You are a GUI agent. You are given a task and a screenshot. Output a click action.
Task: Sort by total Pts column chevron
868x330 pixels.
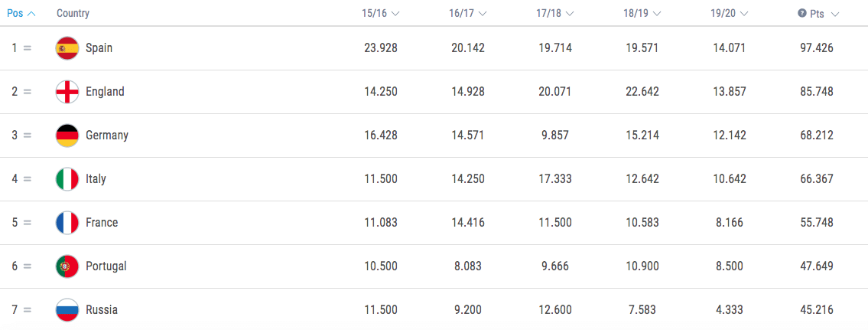834,14
